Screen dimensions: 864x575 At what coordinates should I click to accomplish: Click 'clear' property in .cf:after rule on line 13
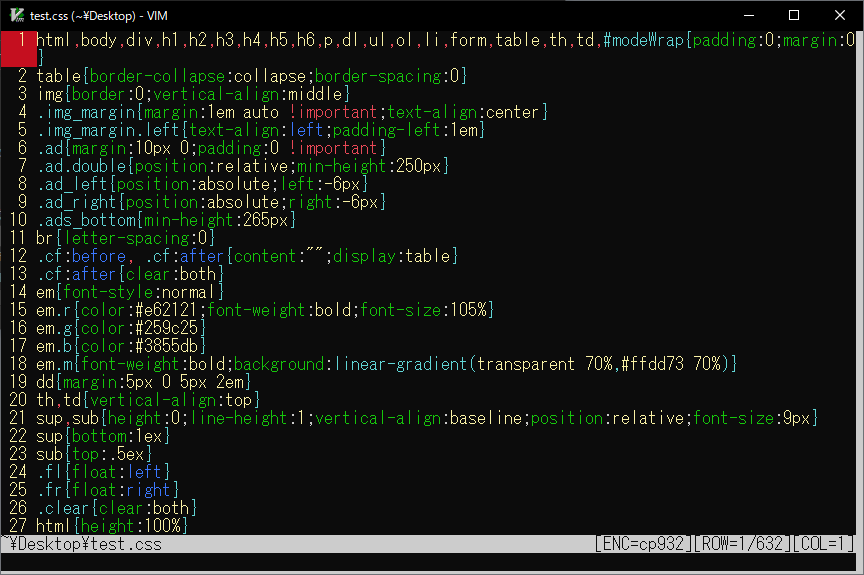tap(149, 274)
